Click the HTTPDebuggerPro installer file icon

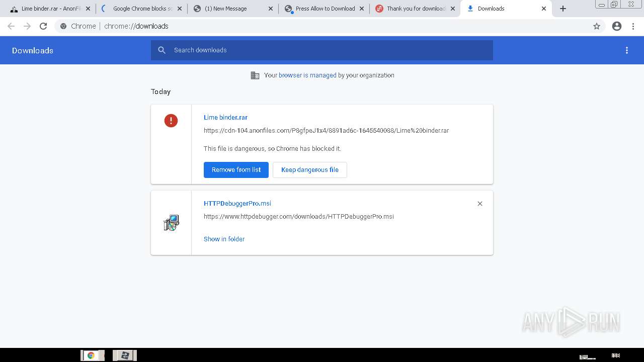tap(171, 223)
